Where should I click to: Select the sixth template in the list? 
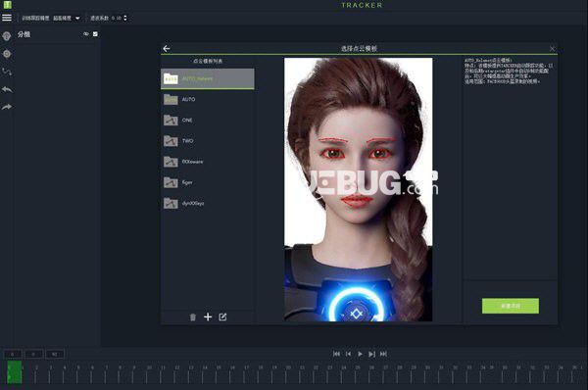(208, 182)
